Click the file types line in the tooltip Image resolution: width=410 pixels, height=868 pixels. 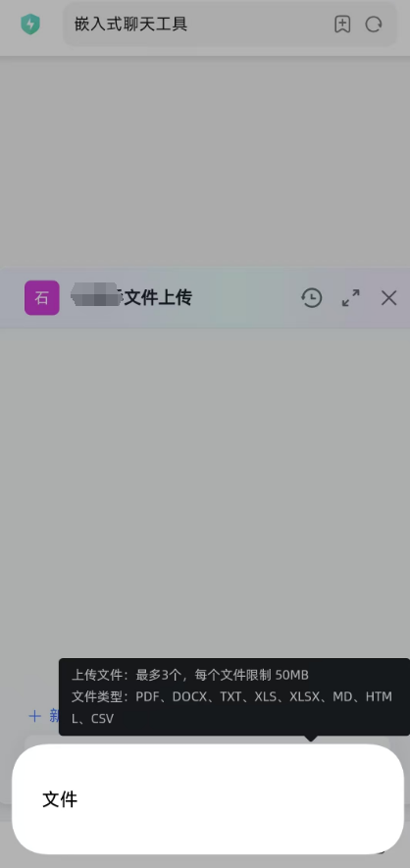pyautogui.click(x=231, y=707)
